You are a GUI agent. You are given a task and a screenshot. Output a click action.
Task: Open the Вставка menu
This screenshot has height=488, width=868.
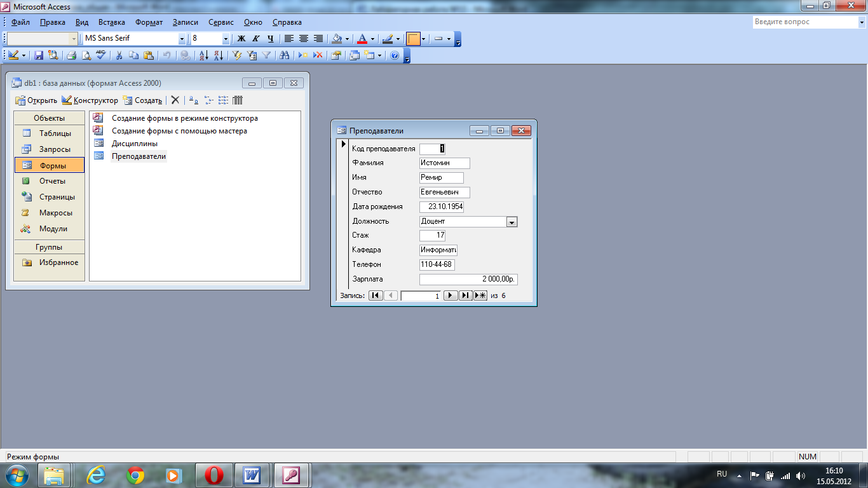click(x=112, y=22)
